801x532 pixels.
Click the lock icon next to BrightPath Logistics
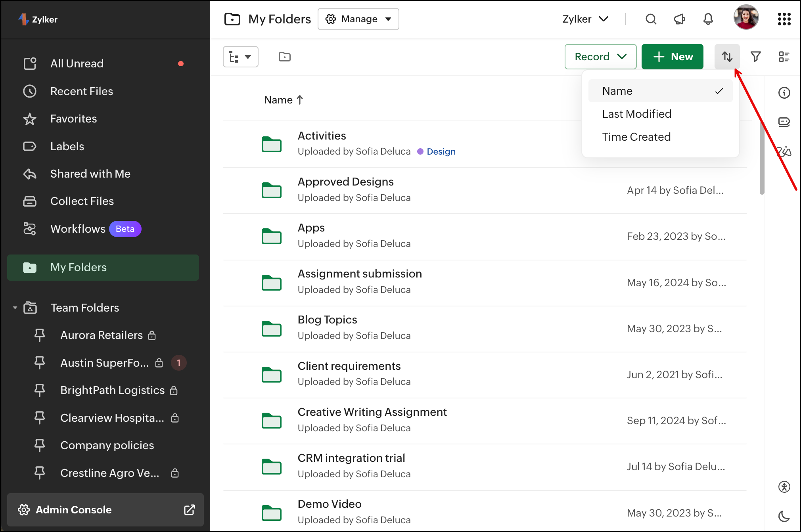(x=174, y=390)
